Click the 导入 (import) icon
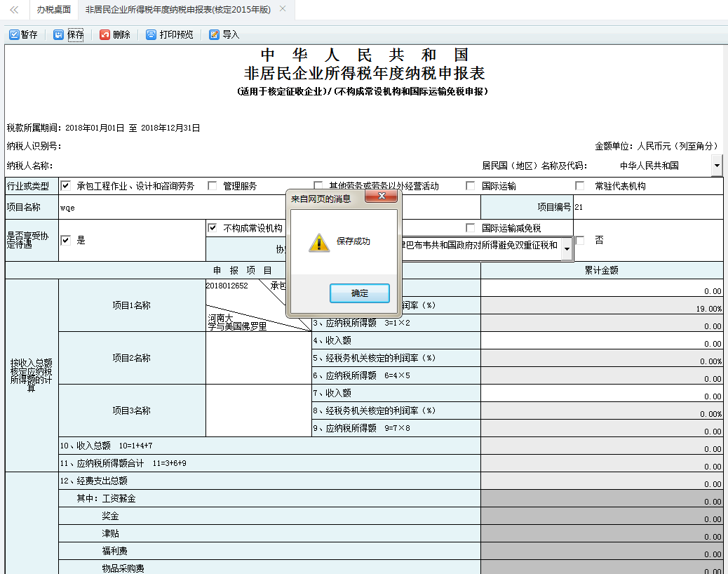 (x=214, y=34)
